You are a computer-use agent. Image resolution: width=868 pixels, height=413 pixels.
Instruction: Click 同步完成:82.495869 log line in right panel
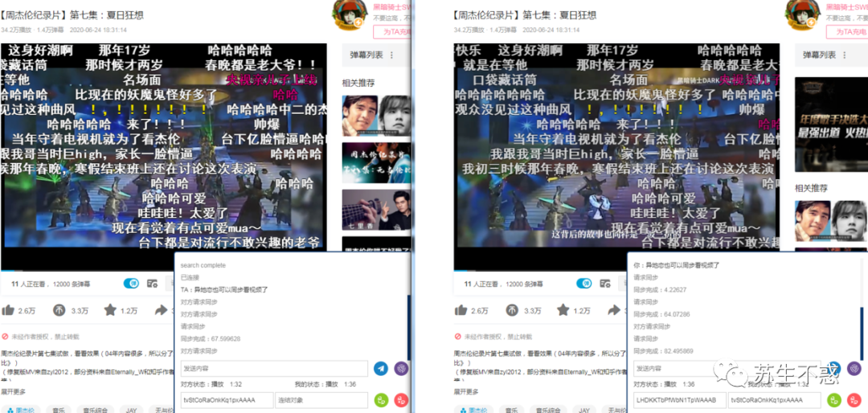pos(663,351)
